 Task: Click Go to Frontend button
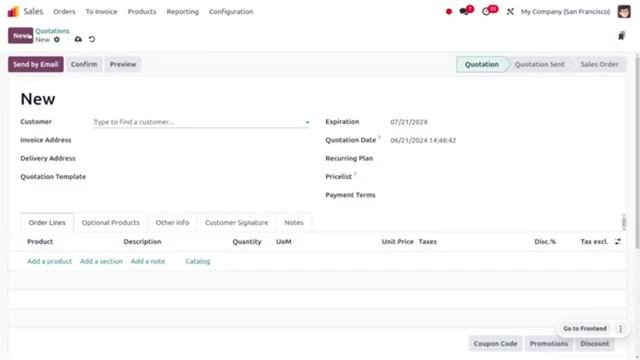coord(585,329)
